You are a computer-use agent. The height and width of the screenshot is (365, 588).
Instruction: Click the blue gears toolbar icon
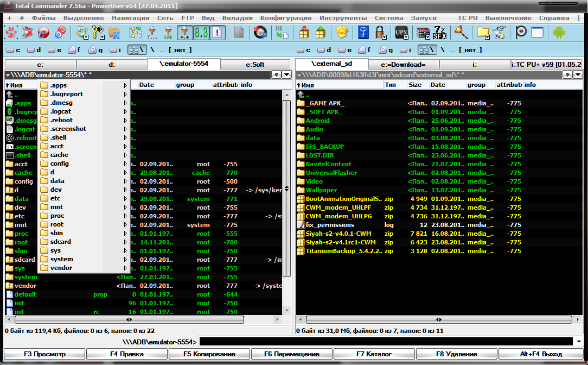click(x=60, y=33)
